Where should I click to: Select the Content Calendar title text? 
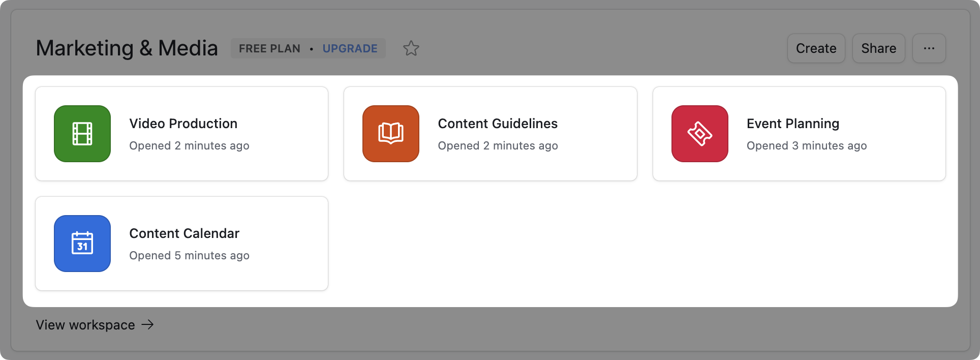pos(184,233)
